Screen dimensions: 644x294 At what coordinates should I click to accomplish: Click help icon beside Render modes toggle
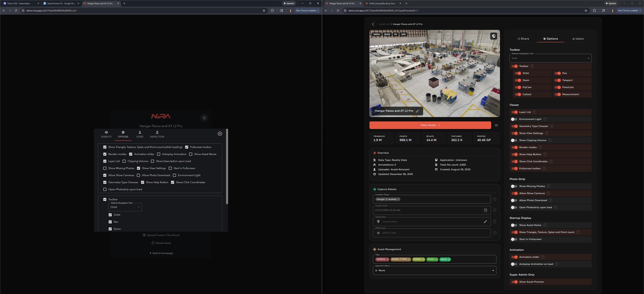coord(540,147)
